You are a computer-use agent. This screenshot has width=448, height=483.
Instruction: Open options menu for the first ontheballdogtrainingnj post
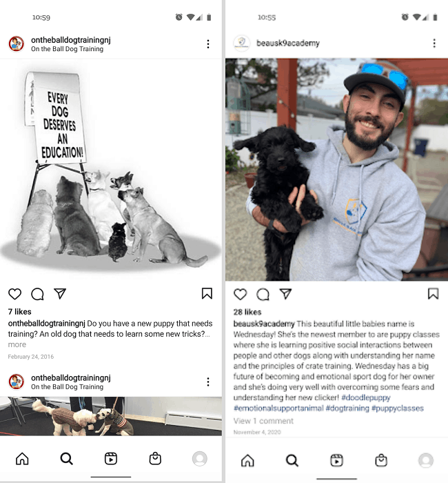(208, 44)
